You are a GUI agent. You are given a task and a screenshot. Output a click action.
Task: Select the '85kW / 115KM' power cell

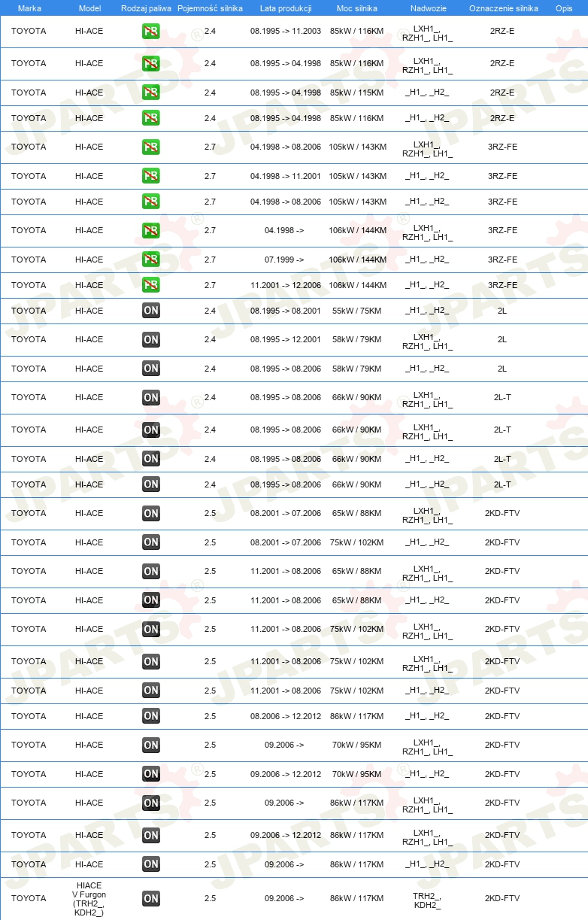pyautogui.click(x=356, y=93)
